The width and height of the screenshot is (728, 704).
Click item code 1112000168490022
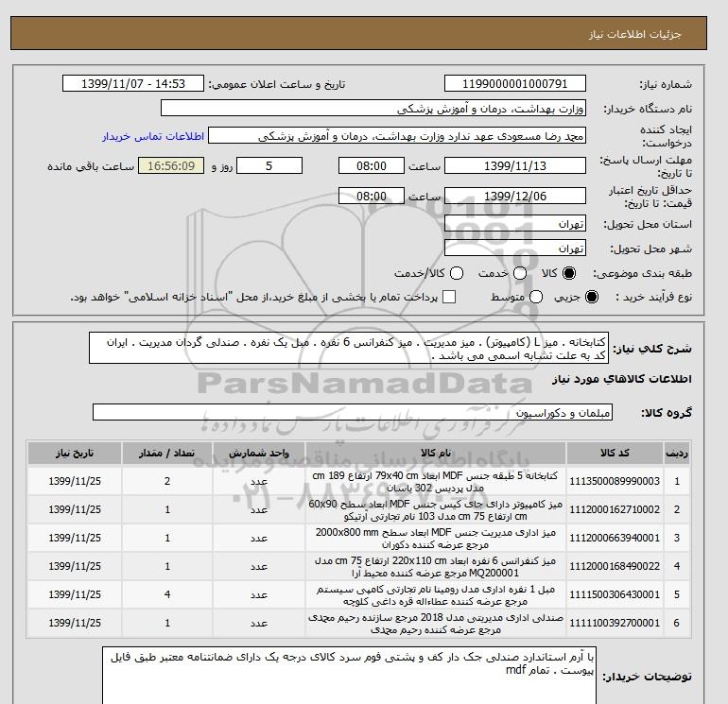pyautogui.click(x=615, y=566)
